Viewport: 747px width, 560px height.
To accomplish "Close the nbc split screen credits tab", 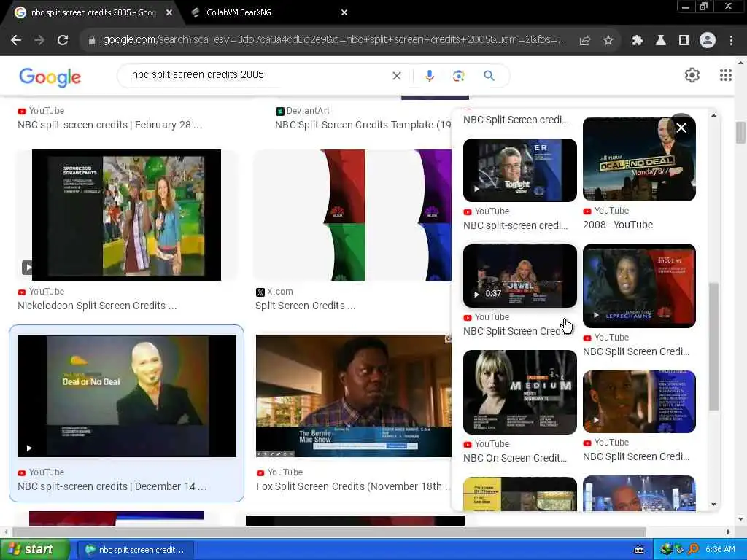I will pyautogui.click(x=169, y=12).
